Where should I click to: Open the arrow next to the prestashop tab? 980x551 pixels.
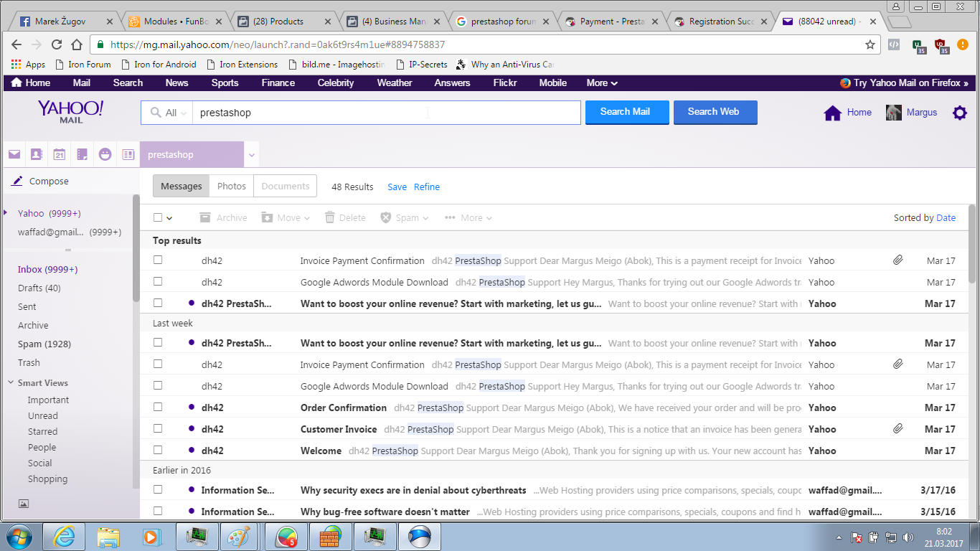(251, 155)
